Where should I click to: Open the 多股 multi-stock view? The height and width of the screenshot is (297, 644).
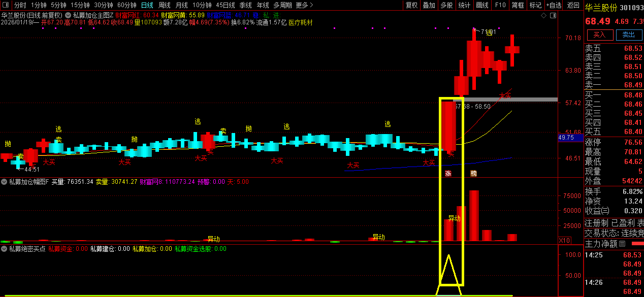pyautogui.click(x=446, y=5)
